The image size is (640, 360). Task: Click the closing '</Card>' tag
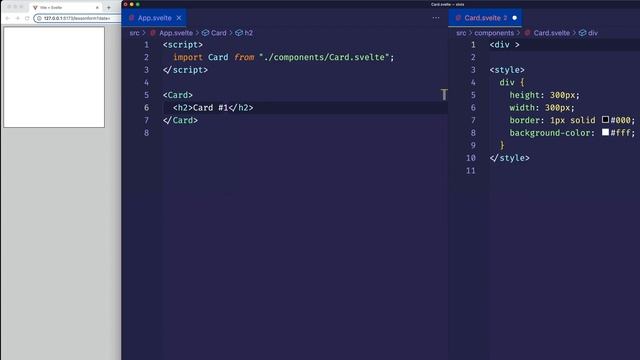pyautogui.click(x=180, y=120)
